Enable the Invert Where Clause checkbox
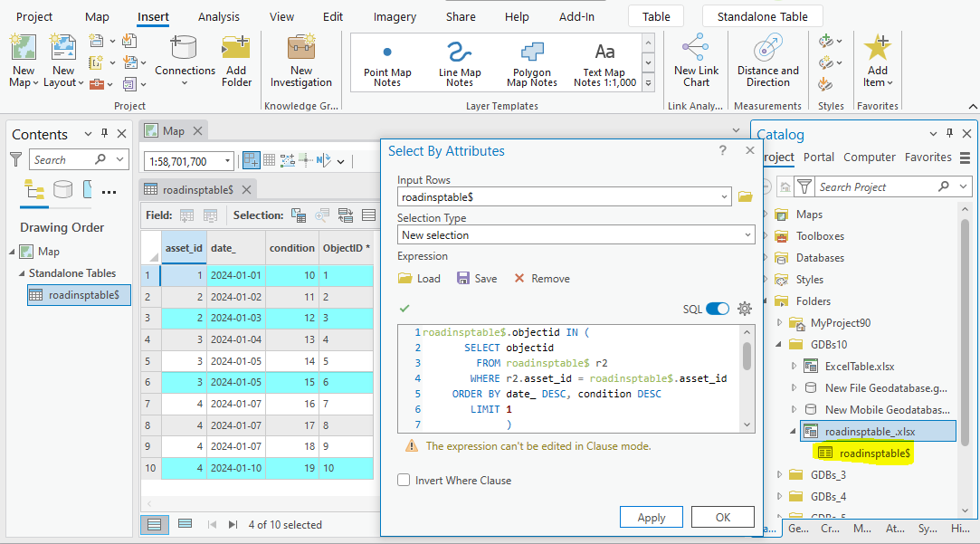 point(404,481)
